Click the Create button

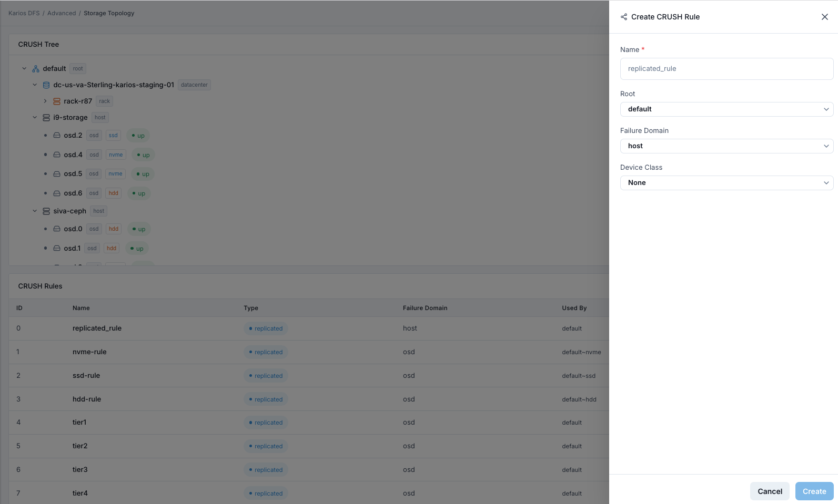(x=814, y=491)
